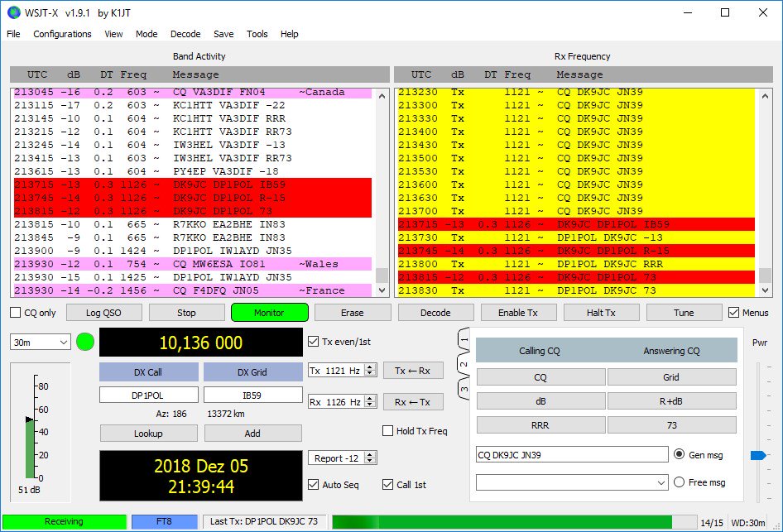Click the CQ F4DFQ JN05 France row
This screenshot has width=783, height=532.
tap(193, 290)
